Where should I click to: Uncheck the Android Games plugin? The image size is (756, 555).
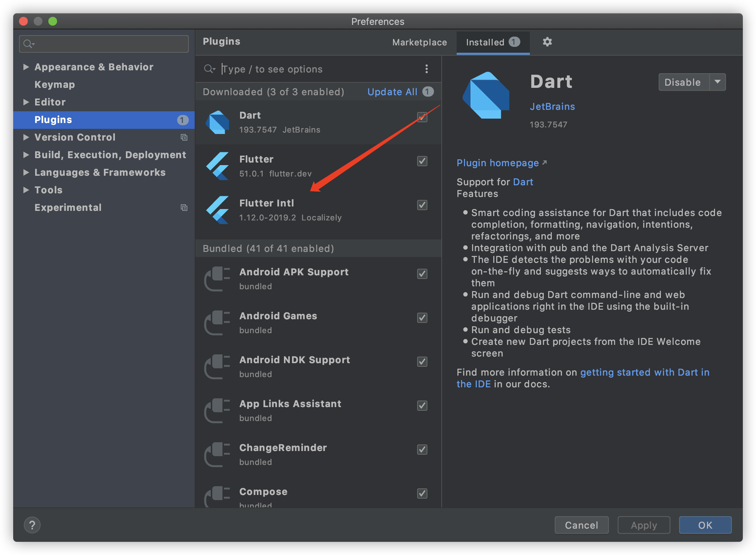pyautogui.click(x=422, y=318)
